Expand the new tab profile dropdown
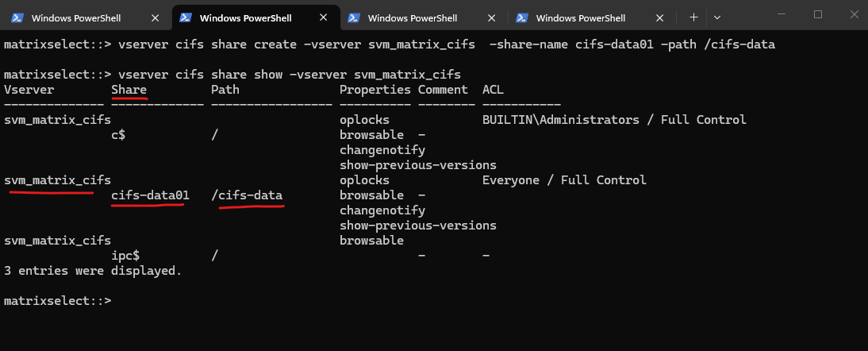Viewport: 868px width, 351px height. 717,17
